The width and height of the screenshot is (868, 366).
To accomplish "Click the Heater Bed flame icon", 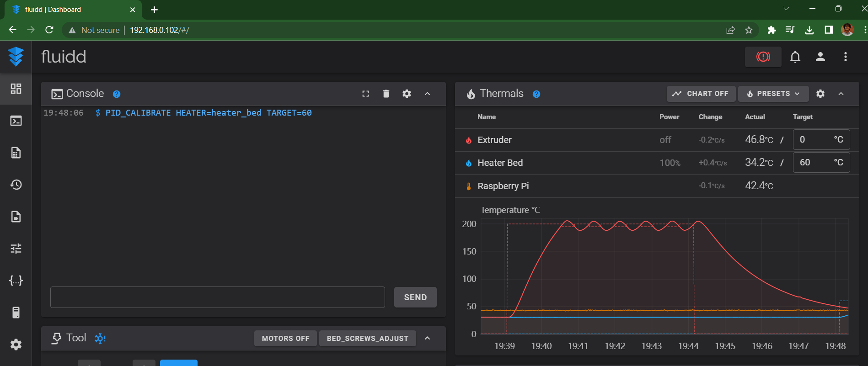I will tap(469, 163).
